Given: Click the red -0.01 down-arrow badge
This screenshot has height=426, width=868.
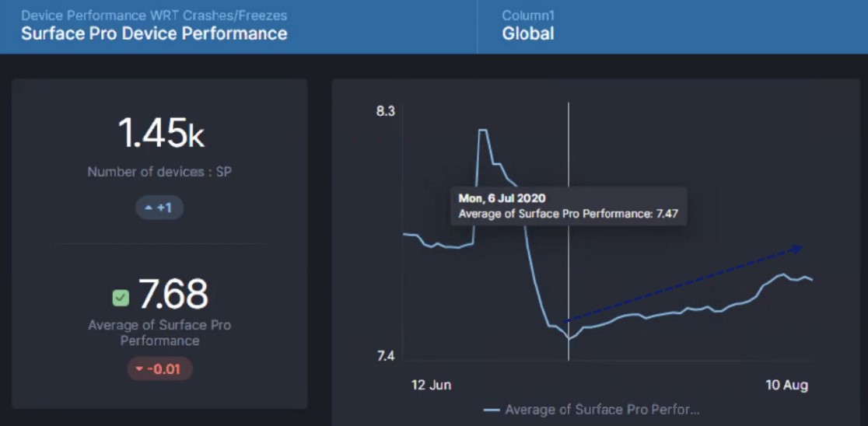Looking at the screenshot, I should (x=159, y=368).
